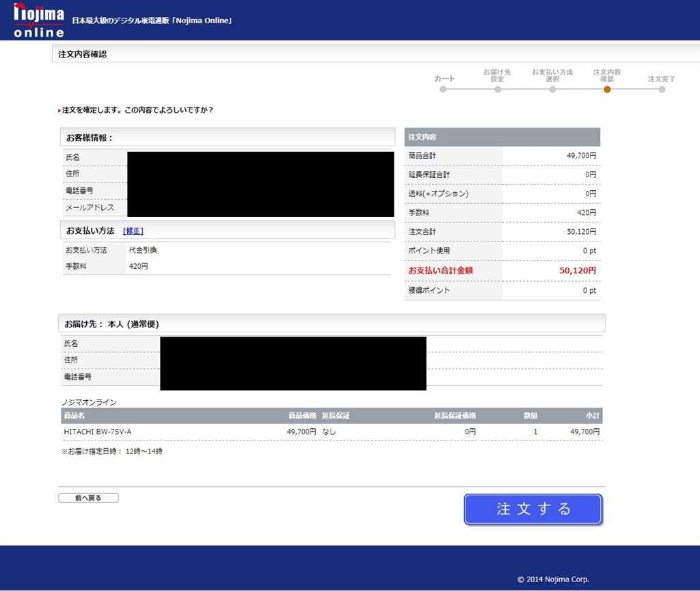Click the header tagline 日本最大級のデジタル家電通販

[x=152, y=21]
